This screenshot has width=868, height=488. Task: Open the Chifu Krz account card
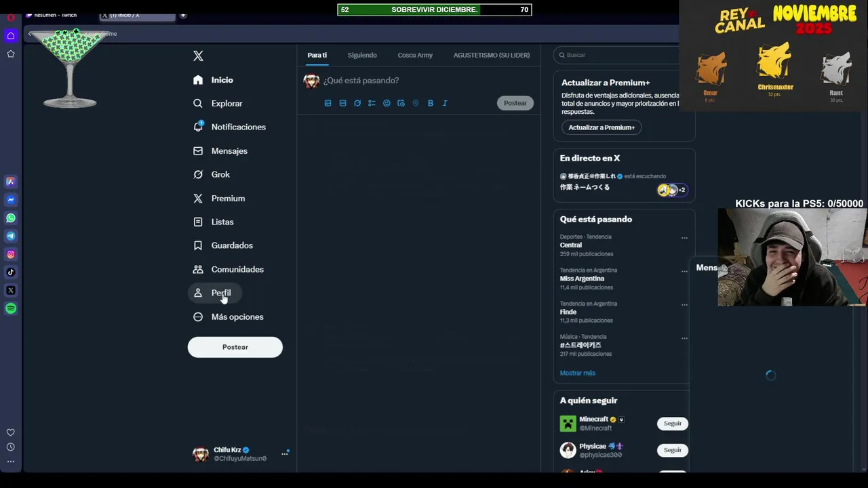coord(240,454)
